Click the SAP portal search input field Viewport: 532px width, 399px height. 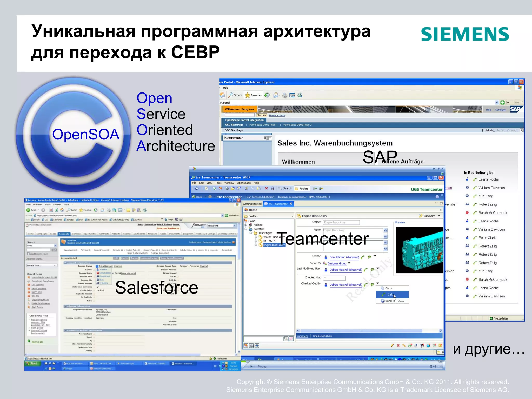click(240, 115)
